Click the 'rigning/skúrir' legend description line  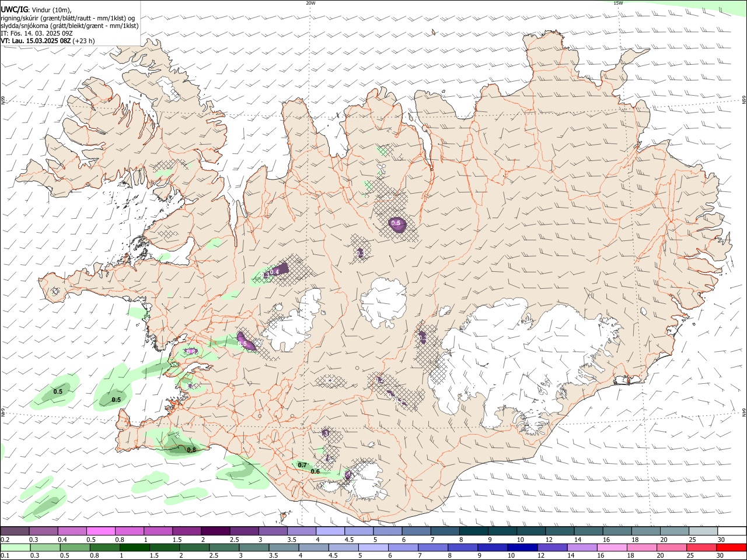tap(68, 17)
